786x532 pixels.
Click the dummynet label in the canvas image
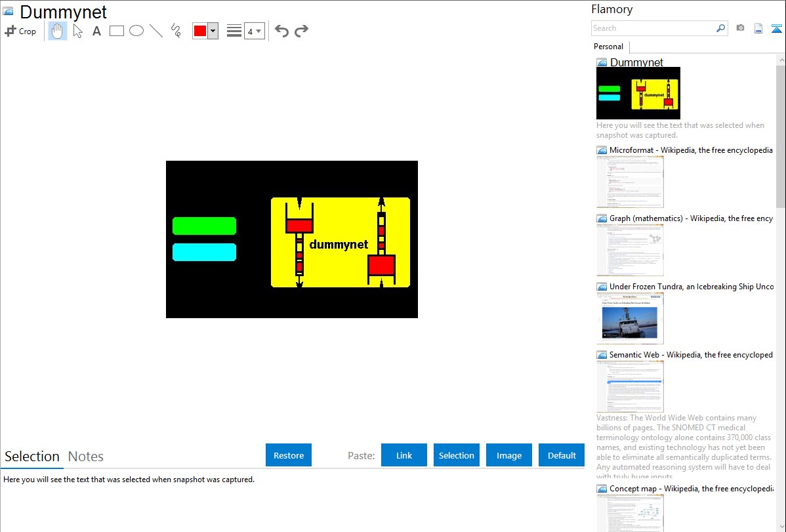tap(339, 244)
